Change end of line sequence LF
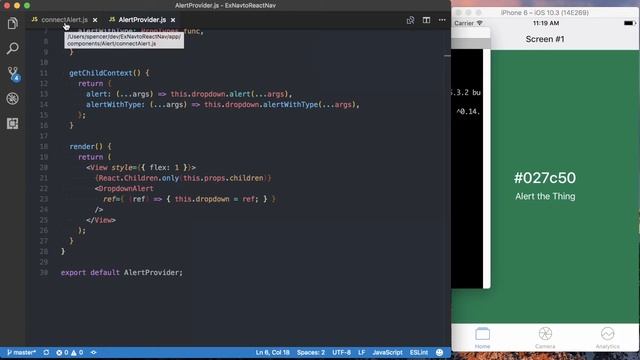Viewport: 640px width, 360px height. tap(362, 353)
